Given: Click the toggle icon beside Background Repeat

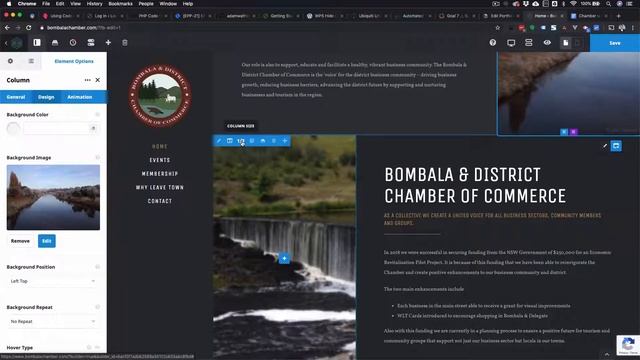Looking at the screenshot, I should [x=98, y=307].
